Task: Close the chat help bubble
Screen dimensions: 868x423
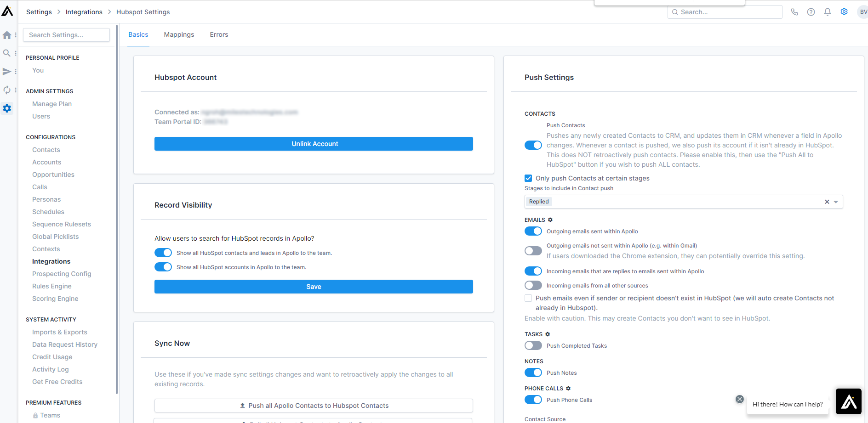Action: (740, 399)
